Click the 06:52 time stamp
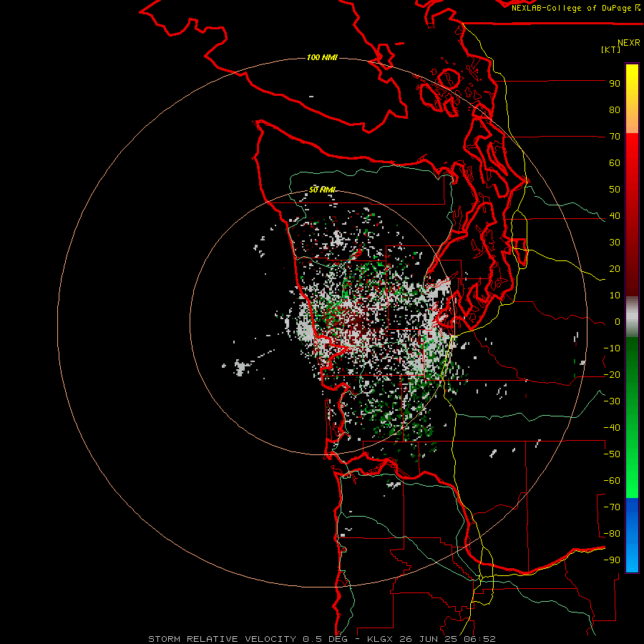 coord(479,639)
